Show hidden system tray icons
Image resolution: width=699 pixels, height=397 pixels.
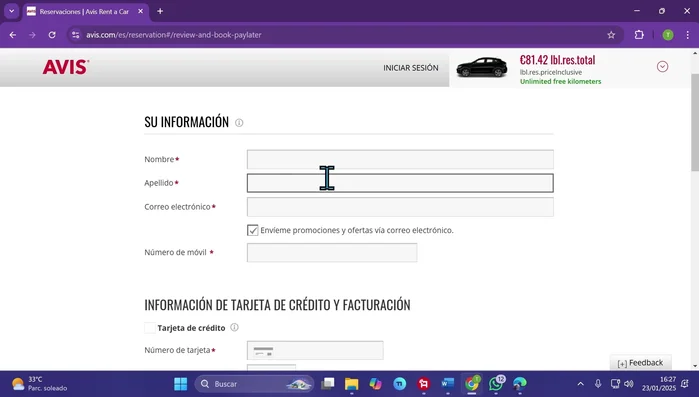point(580,384)
